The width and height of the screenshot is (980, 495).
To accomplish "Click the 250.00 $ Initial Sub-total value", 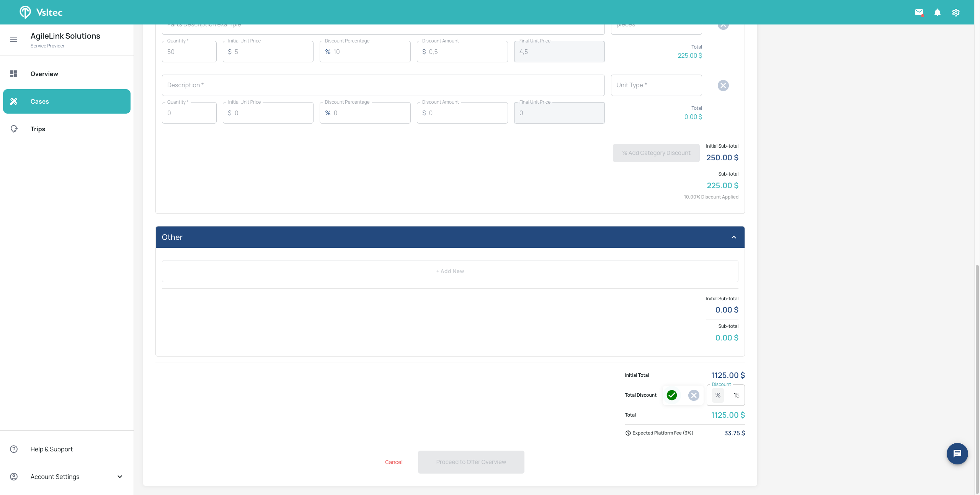I will coord(722,158).
